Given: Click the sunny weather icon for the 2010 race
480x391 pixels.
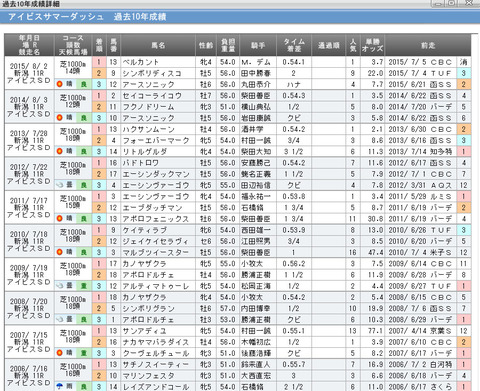Looking at the screenshot, I should click(x=60, y=252).
